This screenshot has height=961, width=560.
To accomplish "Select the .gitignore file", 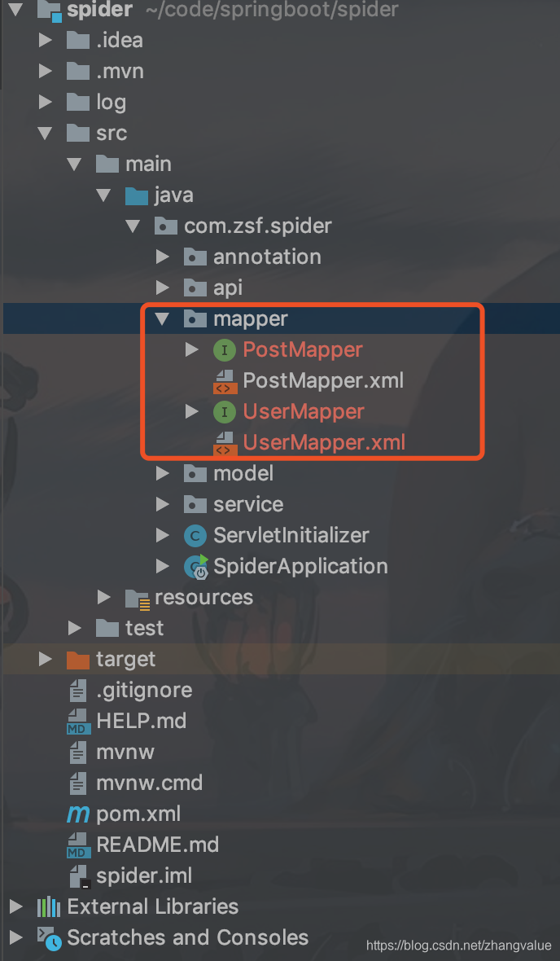I will (144, 690).
